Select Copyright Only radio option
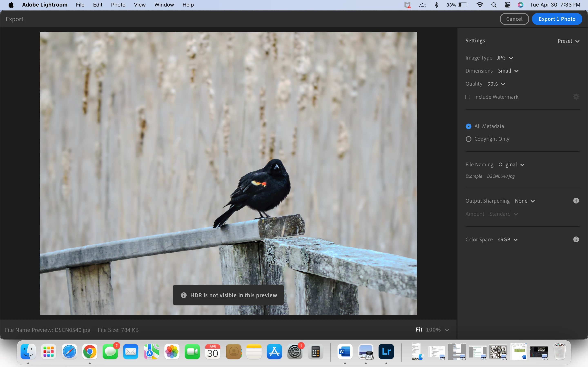The width and height of the screenshot is (588, 367). point(468,139)
